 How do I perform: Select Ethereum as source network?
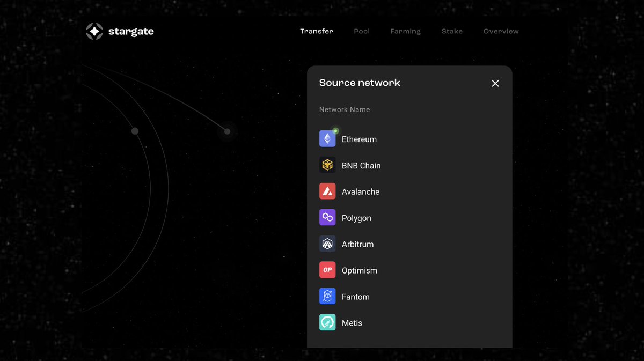coord(359,139)
